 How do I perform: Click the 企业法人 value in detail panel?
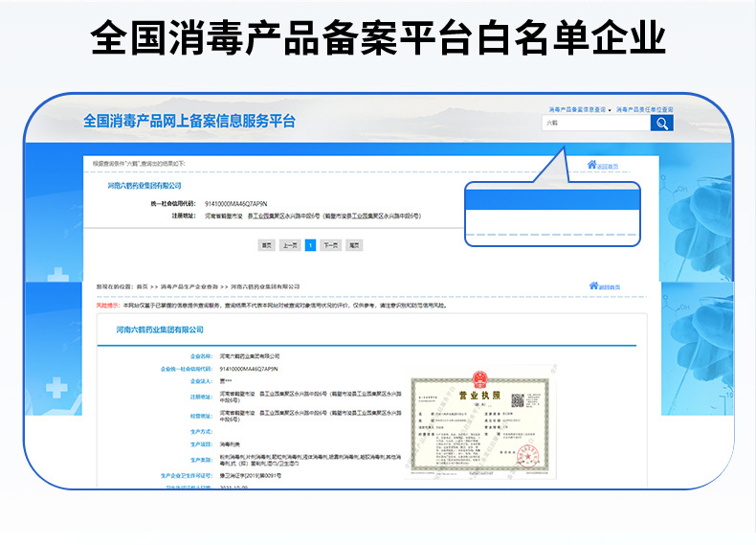226,381
